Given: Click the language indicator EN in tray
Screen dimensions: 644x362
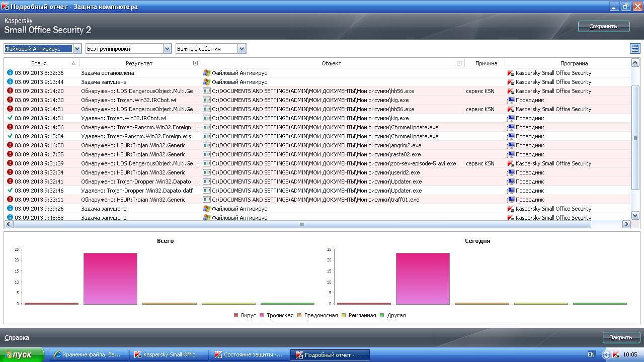Looking at the screenshot, I should [591, 354].
